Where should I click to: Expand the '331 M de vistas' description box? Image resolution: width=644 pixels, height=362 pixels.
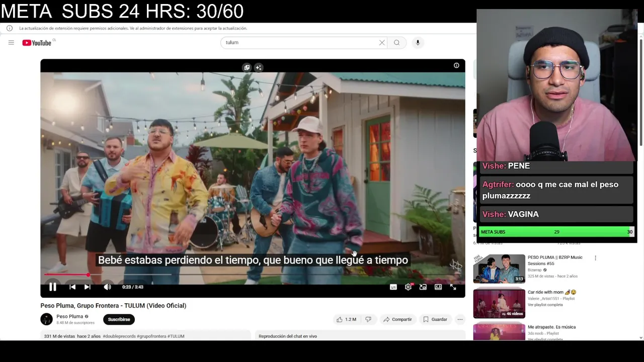pyautogui.click(x=145, y=336)
